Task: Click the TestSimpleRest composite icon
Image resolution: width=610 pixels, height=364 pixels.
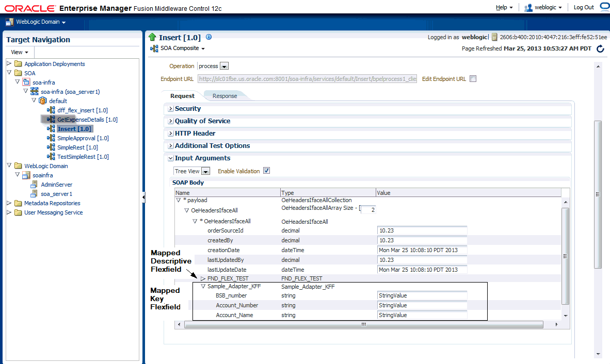Action: tap(51, 157)
